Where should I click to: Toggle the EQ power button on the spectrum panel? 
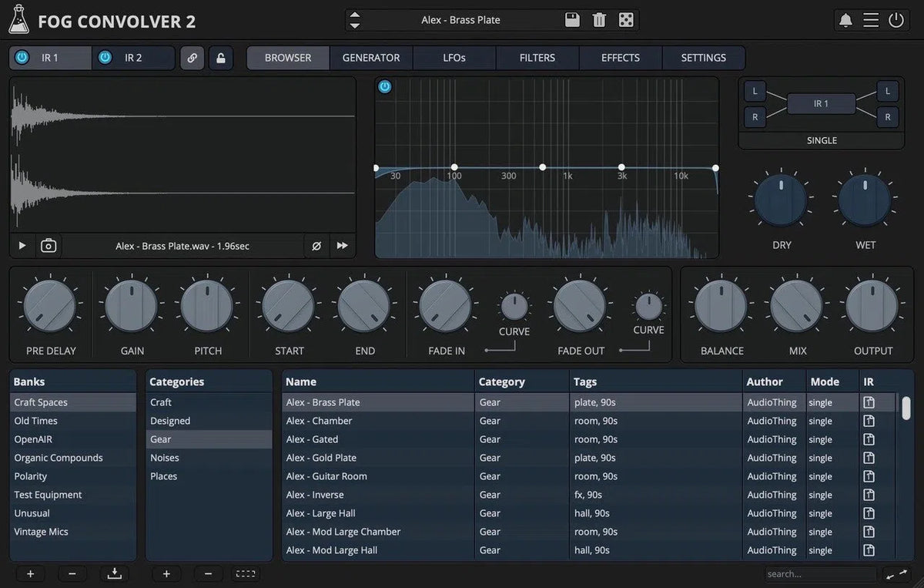384,86
